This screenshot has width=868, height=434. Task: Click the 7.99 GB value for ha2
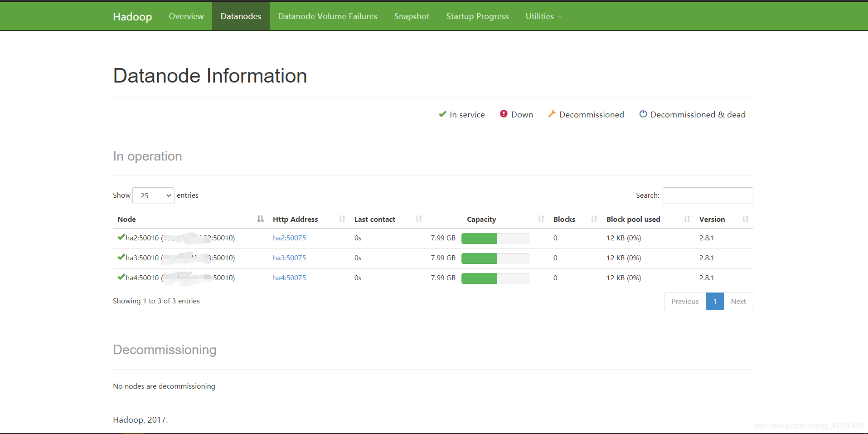click(x=443, y=238)
